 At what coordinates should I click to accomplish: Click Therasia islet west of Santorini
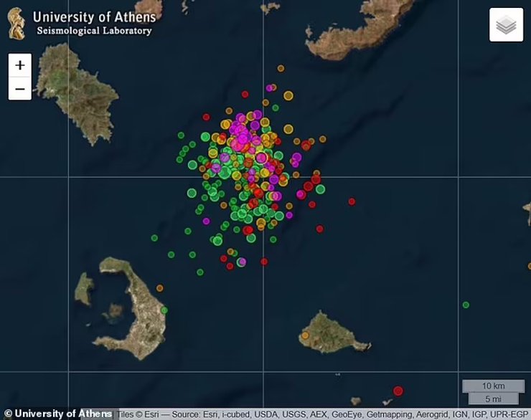tap(85, 287)
